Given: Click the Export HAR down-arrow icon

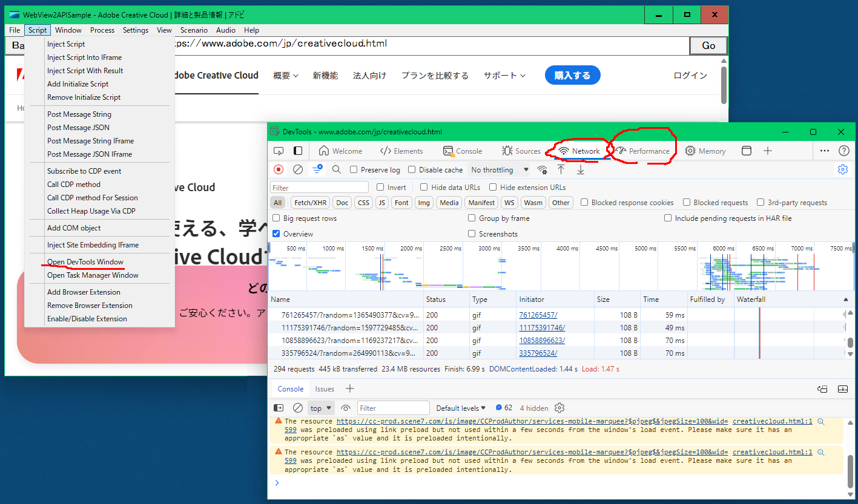Looking at the screenshot, I should [581, 170].
